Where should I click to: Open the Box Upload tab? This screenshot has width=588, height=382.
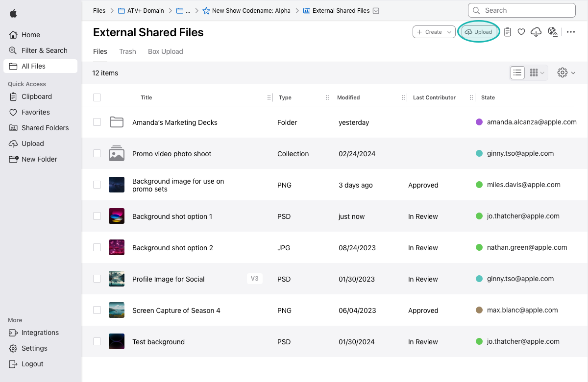(165, 51)
